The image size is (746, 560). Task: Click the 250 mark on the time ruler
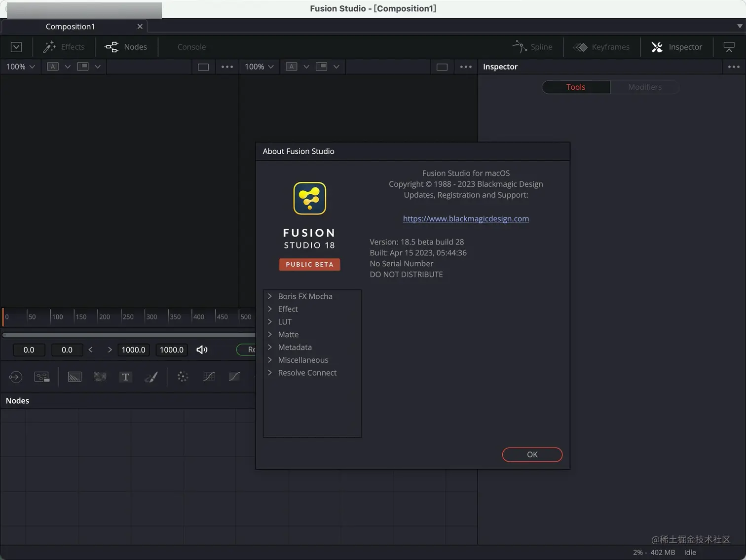[x=128, y=317]
